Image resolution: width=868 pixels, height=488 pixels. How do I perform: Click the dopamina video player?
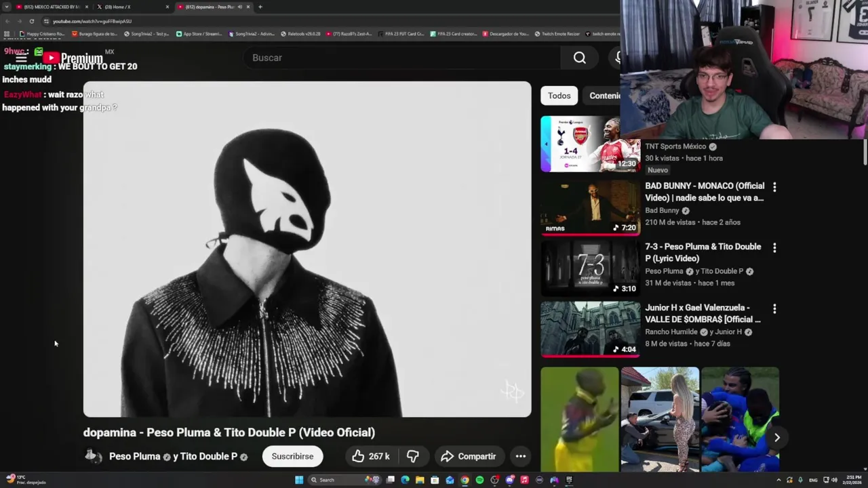[307, 249]
